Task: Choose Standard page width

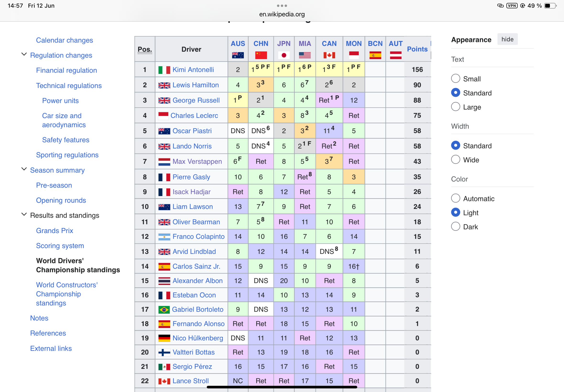Action: (x=456, y=145)
